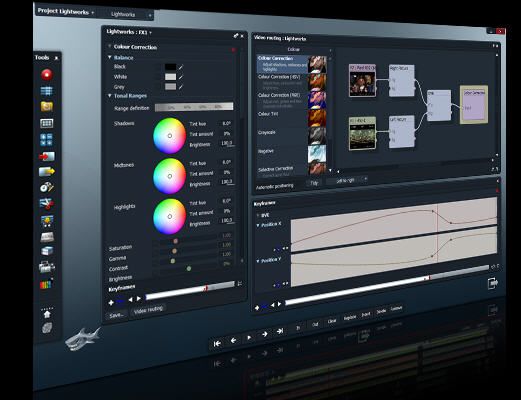Open the Export tool with yellow arrow
The height and width of the screenshot is (400, 521).
coord(47,171)
